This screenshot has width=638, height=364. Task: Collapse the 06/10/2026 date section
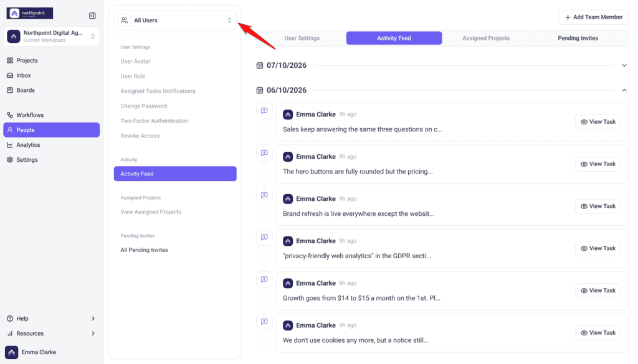[x=624, y=90]
